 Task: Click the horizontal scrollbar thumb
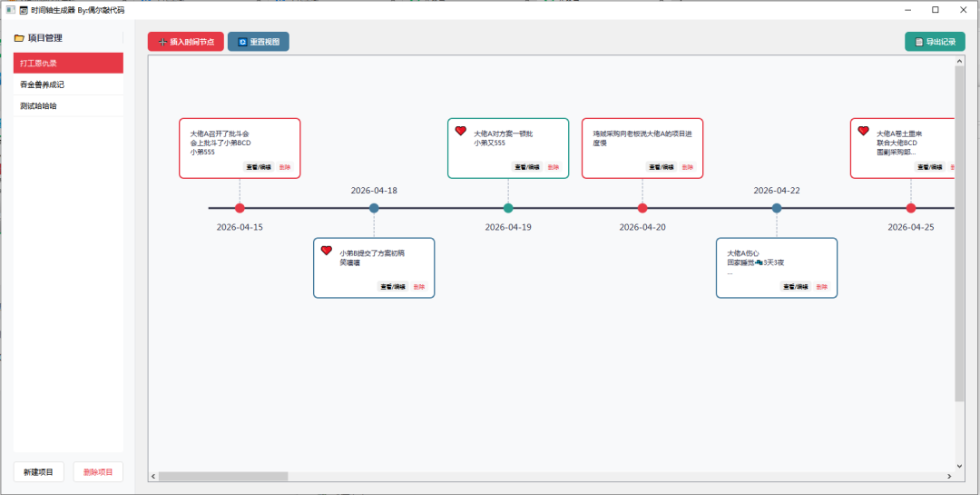[223, 477]
